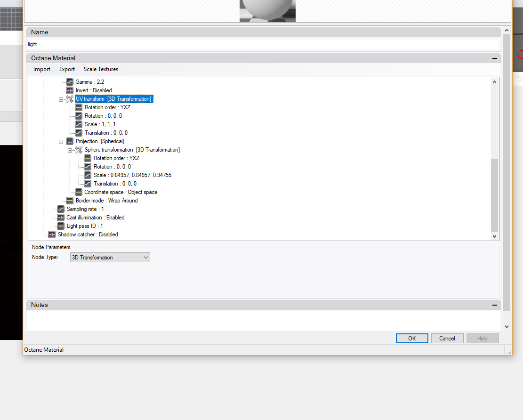Click the Gamma : 2.2 node icon

69,82
